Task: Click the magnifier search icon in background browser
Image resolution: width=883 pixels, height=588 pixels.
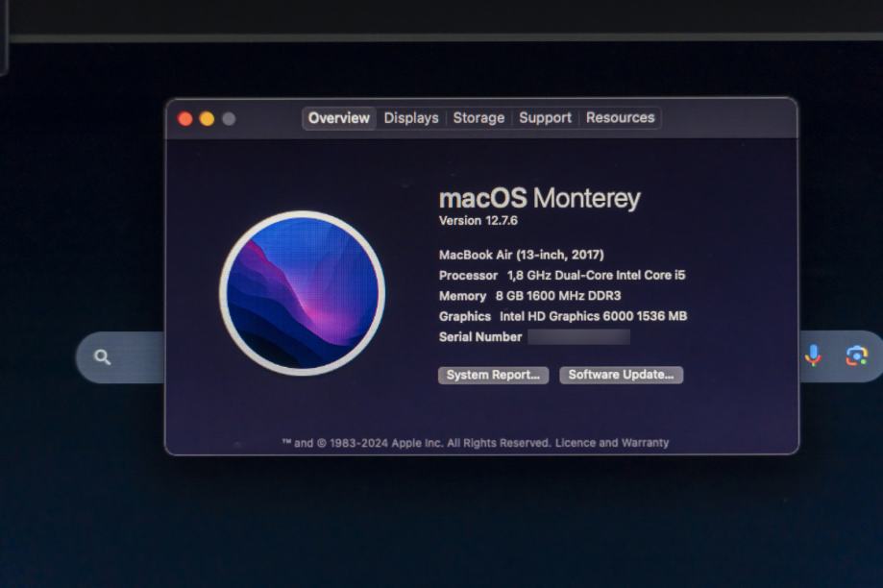Action: coord(102,357)
